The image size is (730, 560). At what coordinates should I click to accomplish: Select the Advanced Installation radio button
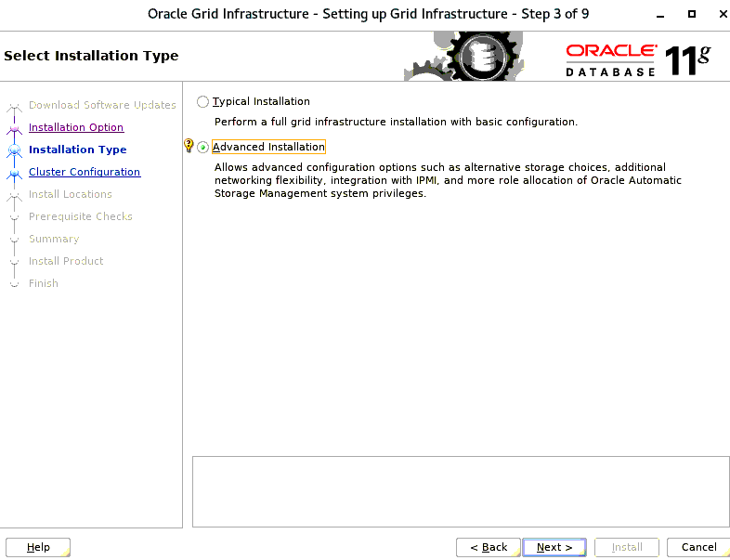(x=203, y=148)
